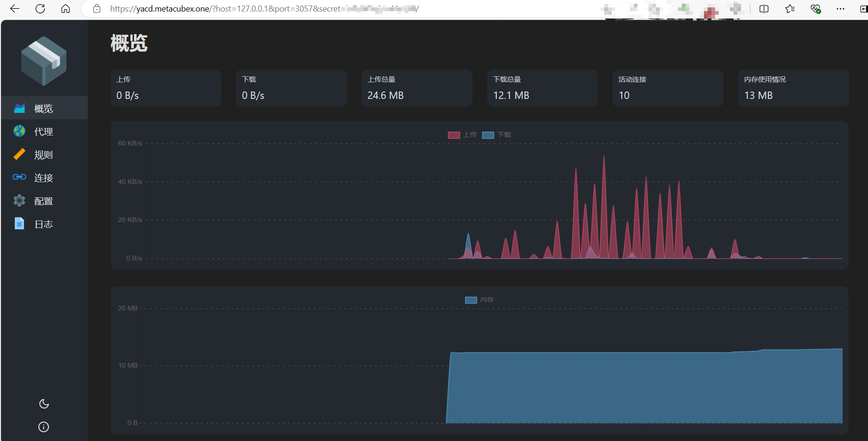
Task: Open the 概览 overview panel via its chart icon
Action: point(19,108)
